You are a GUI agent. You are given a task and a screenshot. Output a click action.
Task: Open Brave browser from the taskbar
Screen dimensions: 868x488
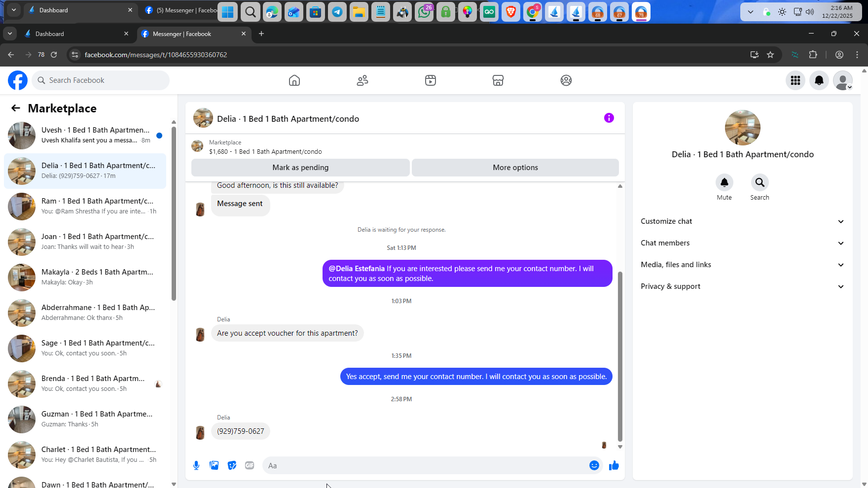(x=511, y=12)
